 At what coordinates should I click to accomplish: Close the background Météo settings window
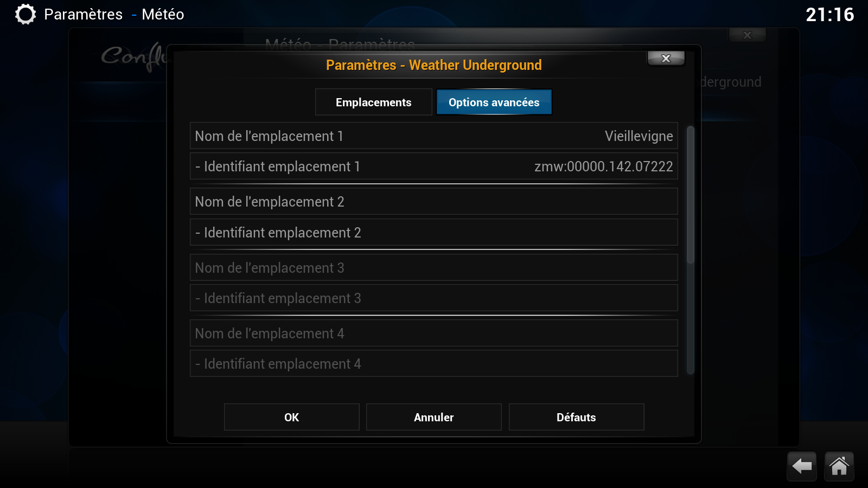747,35
